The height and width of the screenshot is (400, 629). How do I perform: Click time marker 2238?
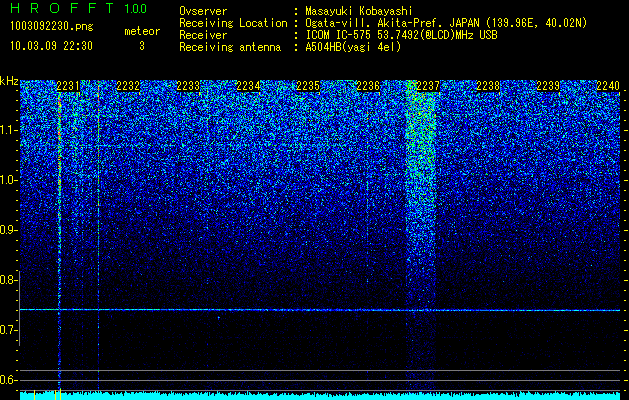point(488,86)
